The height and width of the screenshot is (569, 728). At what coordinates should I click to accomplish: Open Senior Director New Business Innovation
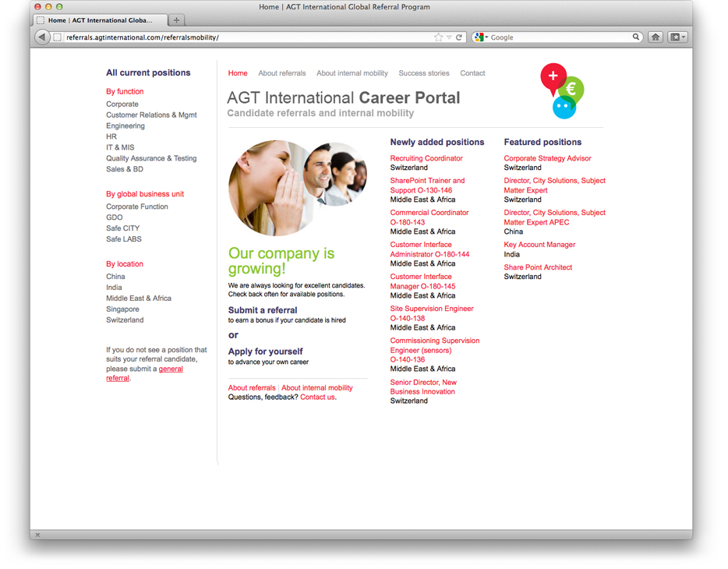(423, 387)
